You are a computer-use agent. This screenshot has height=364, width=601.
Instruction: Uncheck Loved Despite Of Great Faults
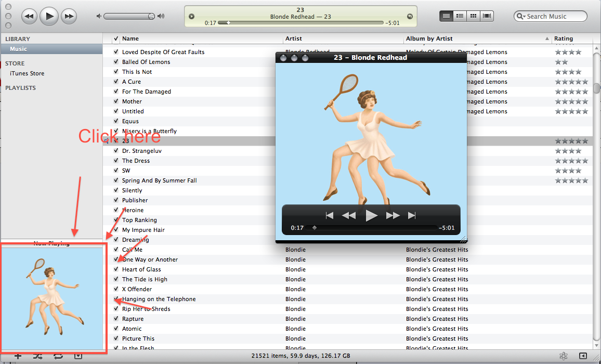[x=116, y=52]
